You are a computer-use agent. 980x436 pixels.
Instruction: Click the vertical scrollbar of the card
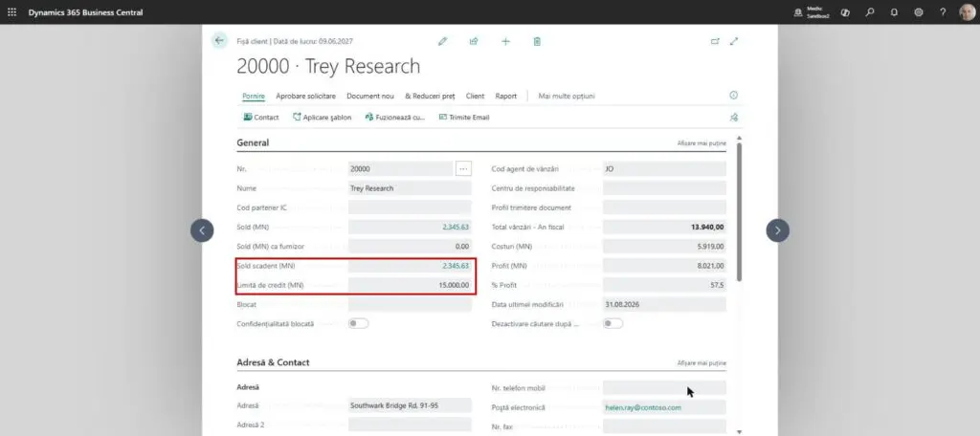click(740, 211)
